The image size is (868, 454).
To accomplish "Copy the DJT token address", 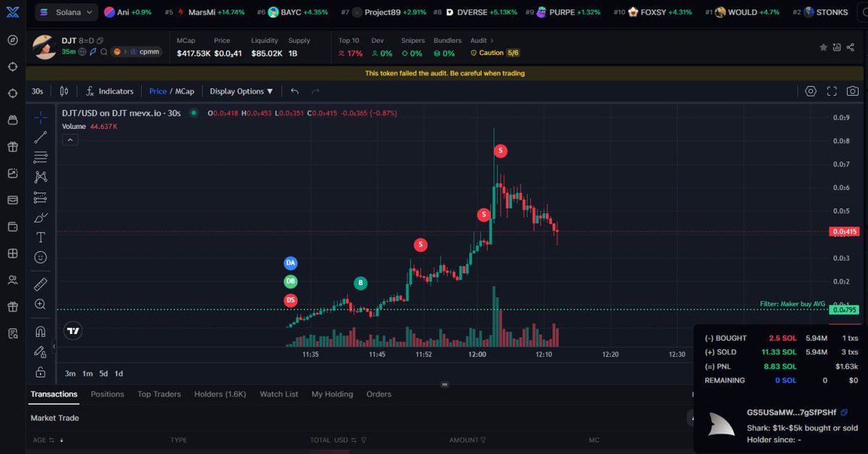I will point(100,41).
